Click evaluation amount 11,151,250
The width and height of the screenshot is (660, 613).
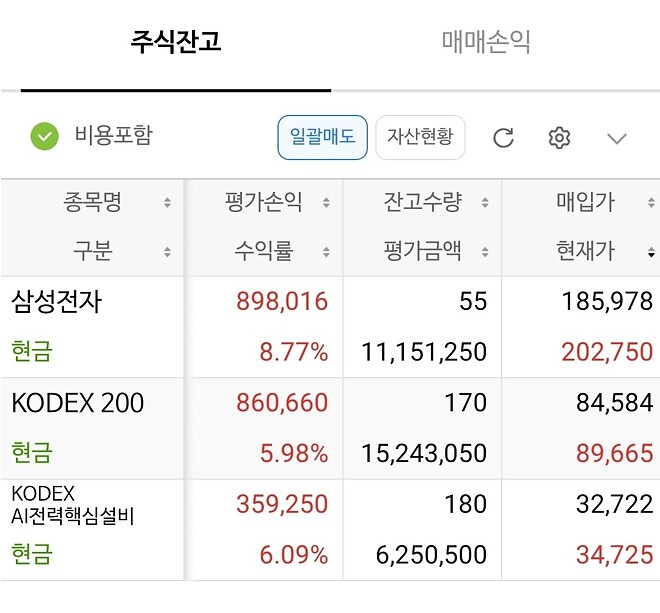tap(424, 352)
